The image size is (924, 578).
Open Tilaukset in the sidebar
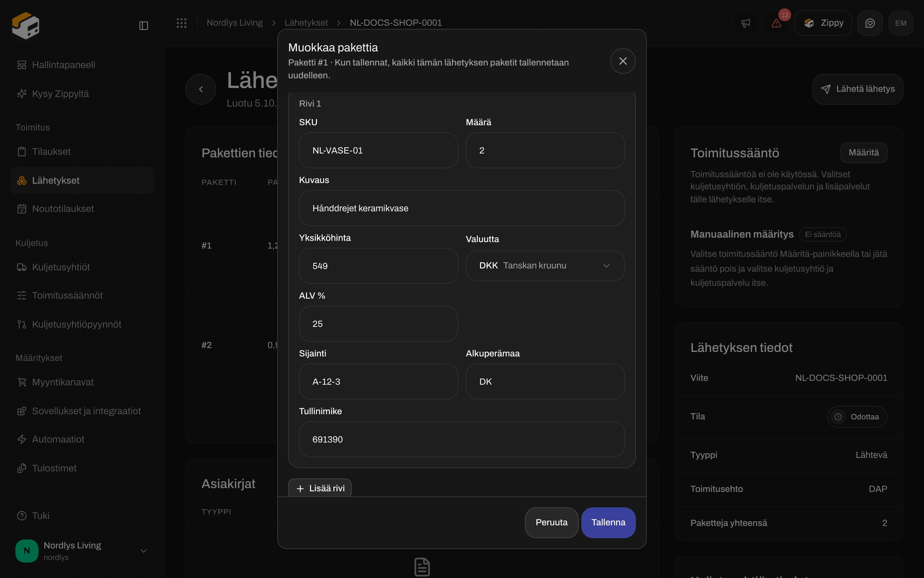click(82, 151)
